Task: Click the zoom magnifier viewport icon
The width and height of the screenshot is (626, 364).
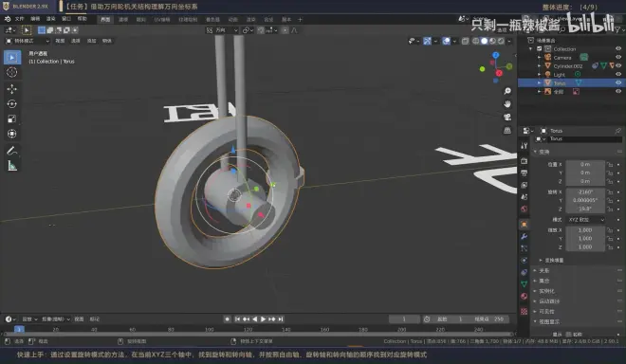Action: click(x=507, y=91)
